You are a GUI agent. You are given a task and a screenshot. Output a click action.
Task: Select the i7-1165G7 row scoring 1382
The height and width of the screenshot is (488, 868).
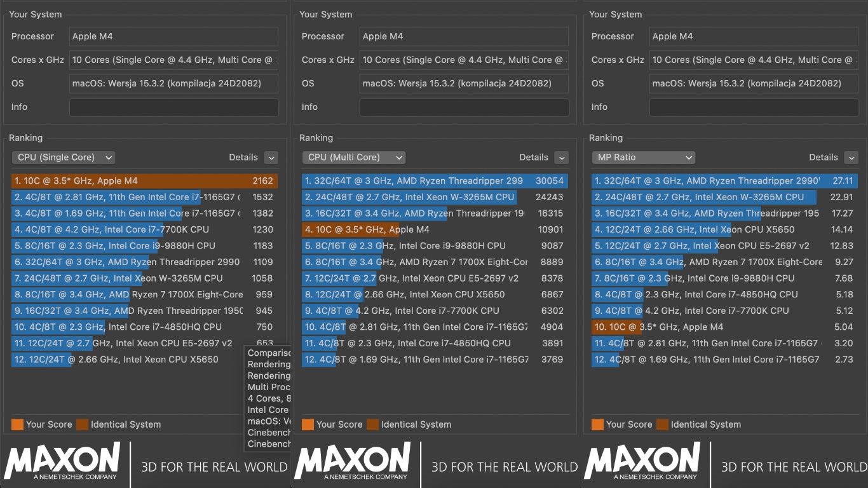(144, 213)
